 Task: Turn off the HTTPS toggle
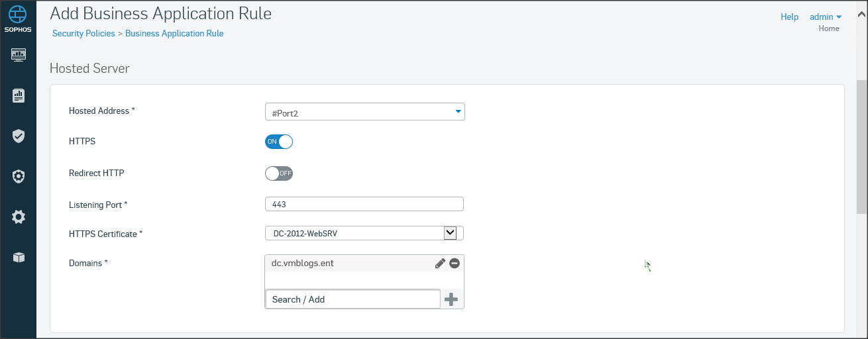tap(279, 142)
